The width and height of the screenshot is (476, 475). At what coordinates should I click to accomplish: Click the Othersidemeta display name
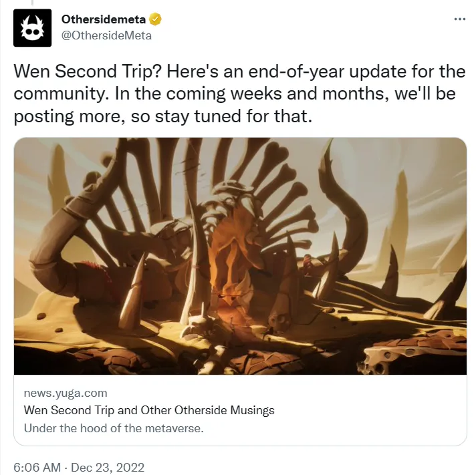104,19
